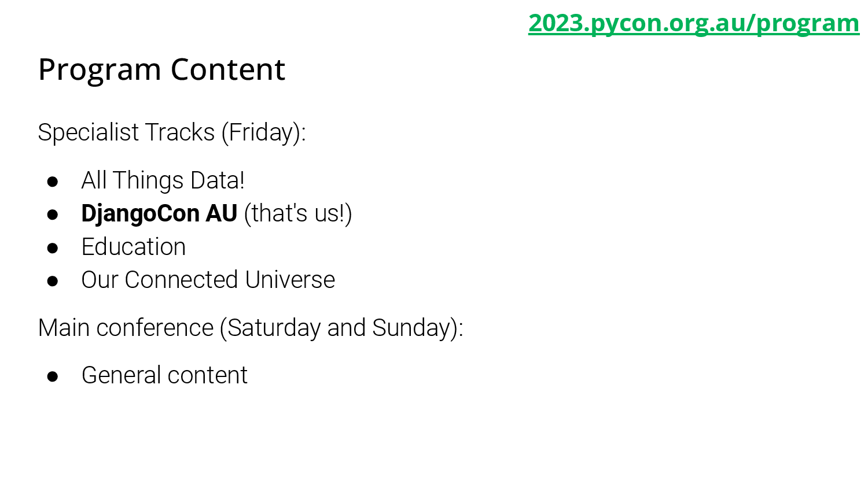This screenshot has height=488, width=868.
Task: Click the All Things Data! bullet text
Action: (163, 180)
